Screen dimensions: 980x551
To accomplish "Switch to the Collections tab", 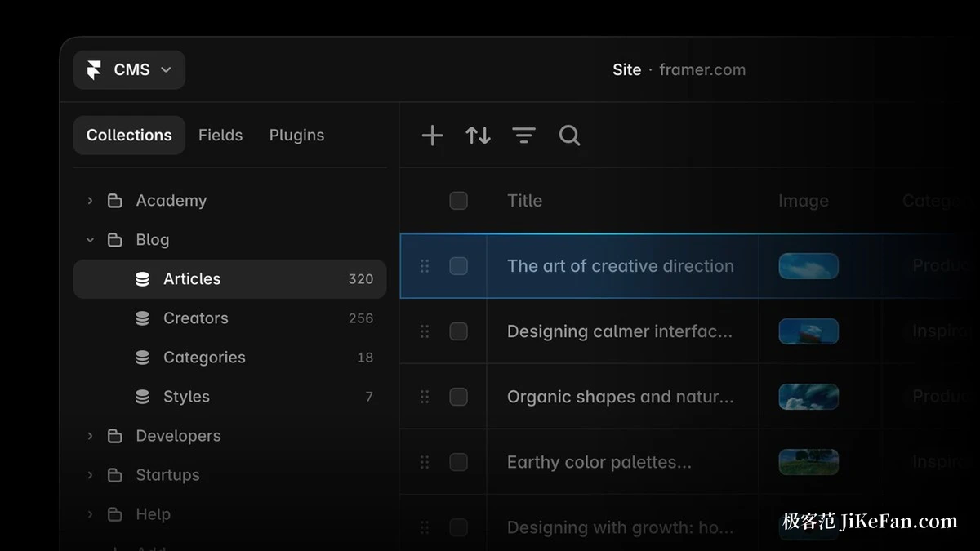I will point(129,136).
